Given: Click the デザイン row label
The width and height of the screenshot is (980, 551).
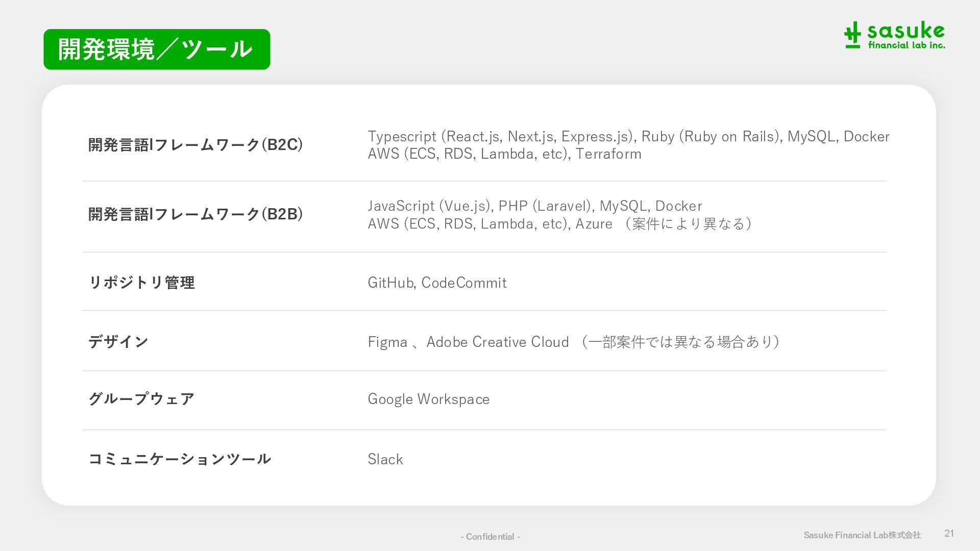Looking at the screenshot, I should click(x=118, y=341).
